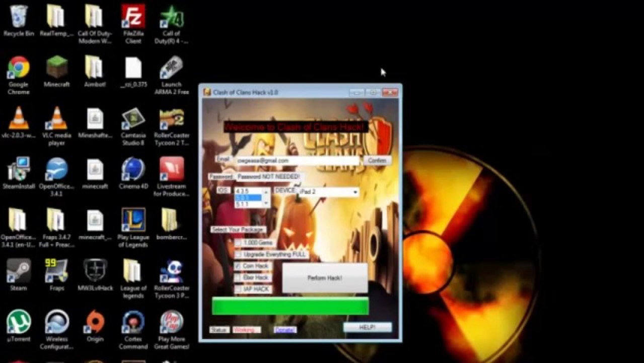This screenshot has width=644, height=363.
Task: Click into the Email input field
Action: tap(297, 160)
